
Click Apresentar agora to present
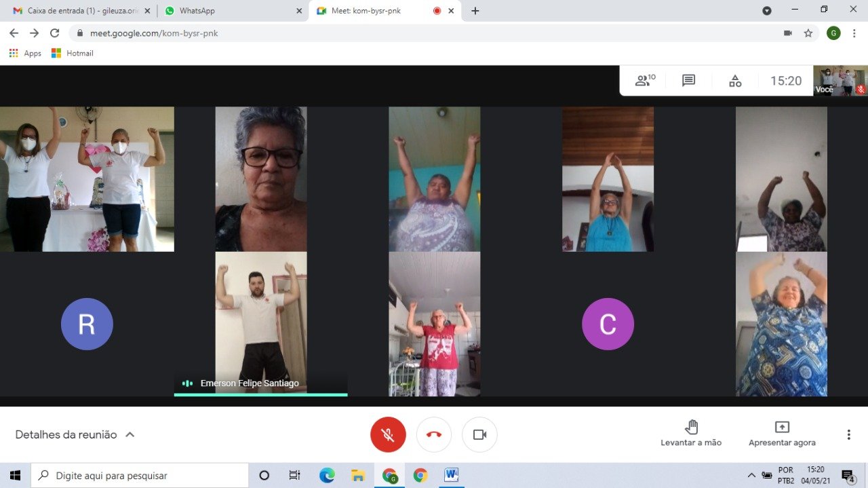782,434
